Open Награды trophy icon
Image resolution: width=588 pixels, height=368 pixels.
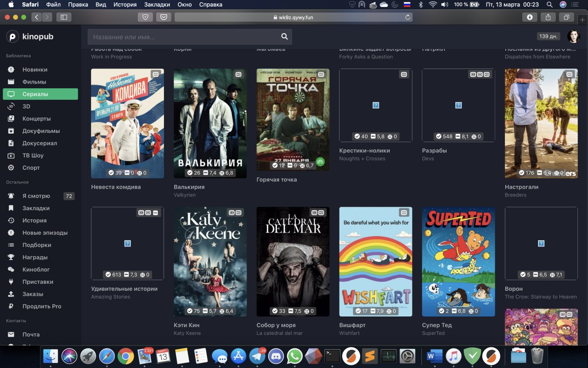[11, 257]
